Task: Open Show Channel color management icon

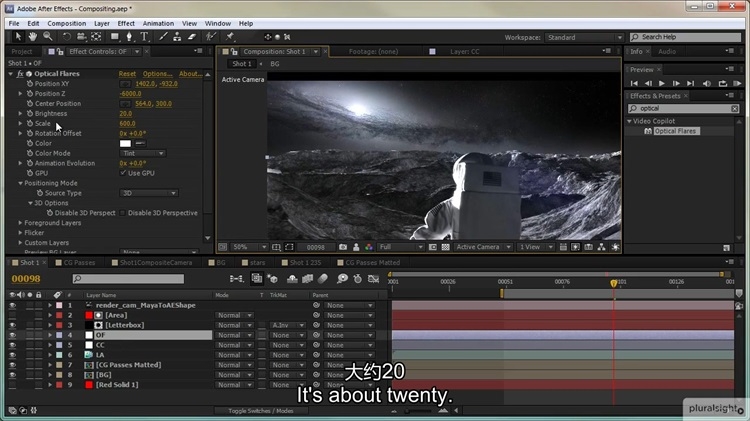Action: [369, 247]
